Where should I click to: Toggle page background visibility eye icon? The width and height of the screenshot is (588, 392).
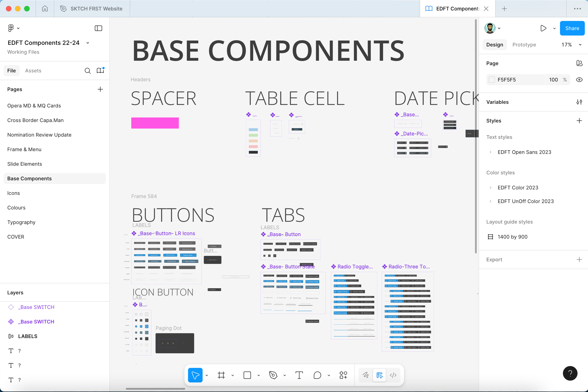click(579, 80)
